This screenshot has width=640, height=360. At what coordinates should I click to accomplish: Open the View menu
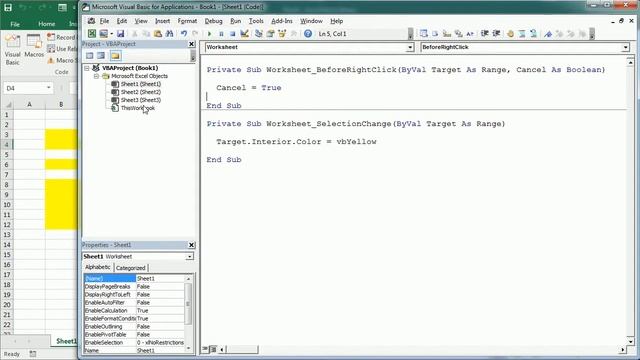pyautogui.click(x=141, y=21)
